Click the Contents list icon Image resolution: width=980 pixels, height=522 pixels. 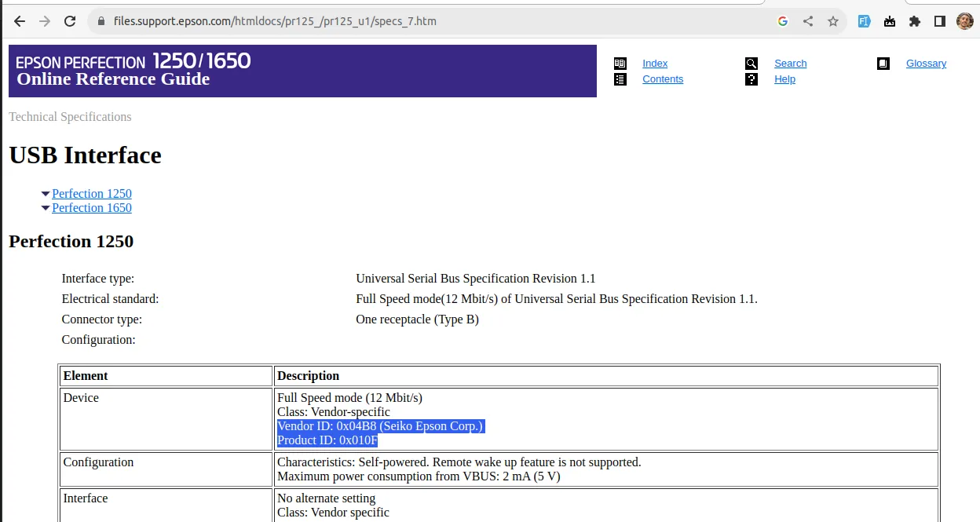[620, 79]
